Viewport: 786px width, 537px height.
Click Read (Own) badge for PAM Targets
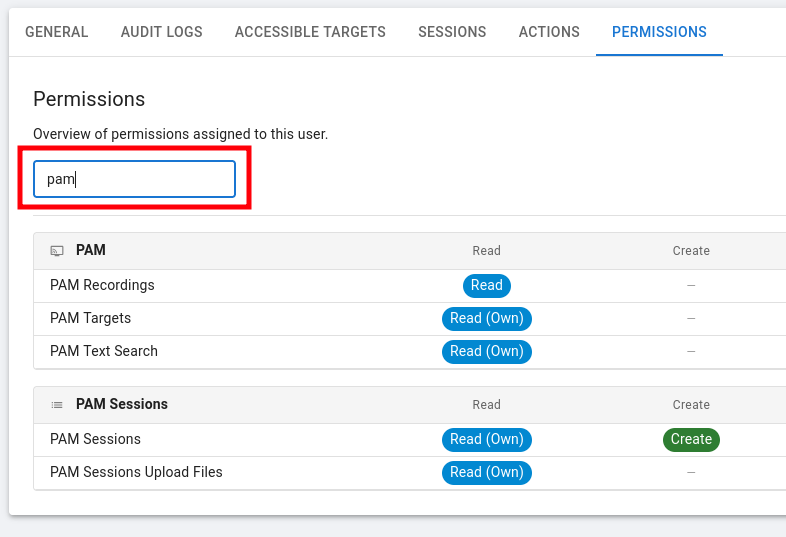pyautogui.click(x=487, y=318)
